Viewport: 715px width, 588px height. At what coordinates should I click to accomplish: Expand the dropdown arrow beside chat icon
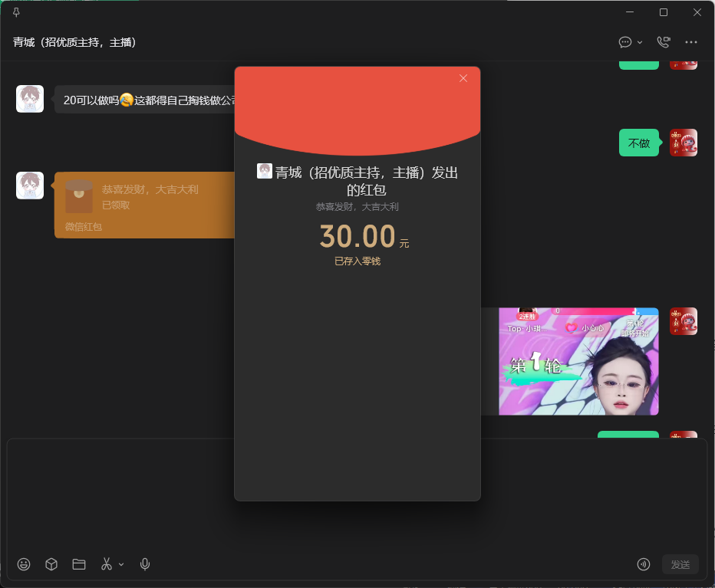[x=640, y=42]
